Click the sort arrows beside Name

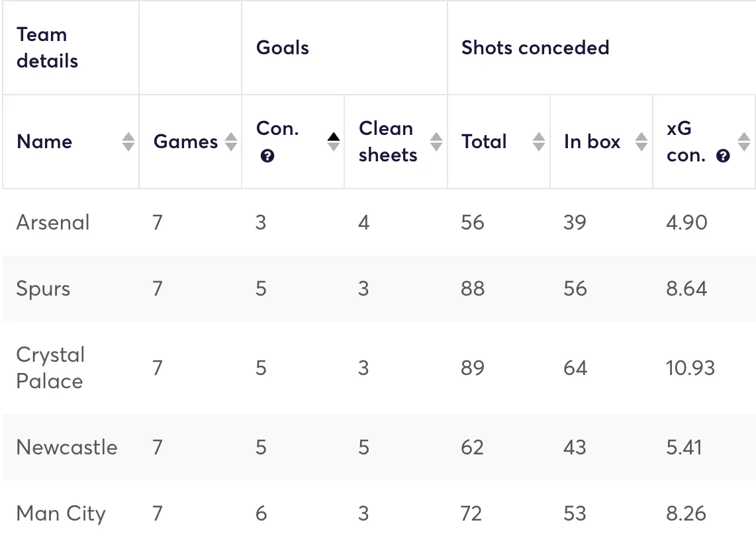pyautogui.click(x=128, y=142)
